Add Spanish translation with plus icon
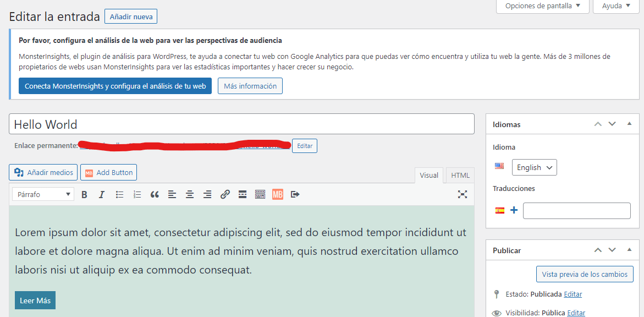644x317 pixels. [x=514, y=210]
